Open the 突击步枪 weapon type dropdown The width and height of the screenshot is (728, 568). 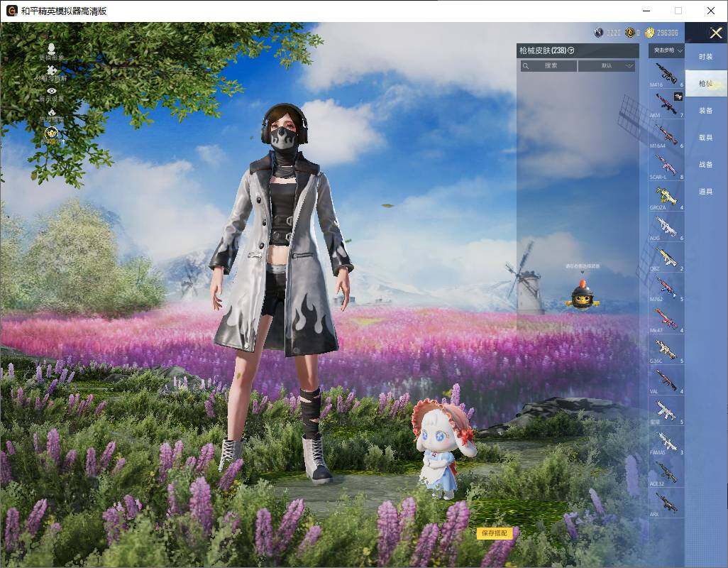pyautogui.click(x=667, y=50)
